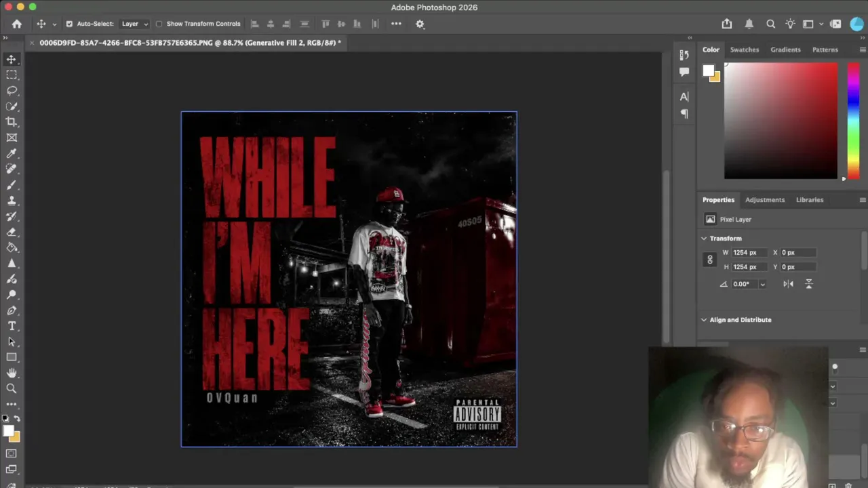This screenshot has width=868, height=488.
Task: Open the History panel icon
Action: (x=684, y=55)
